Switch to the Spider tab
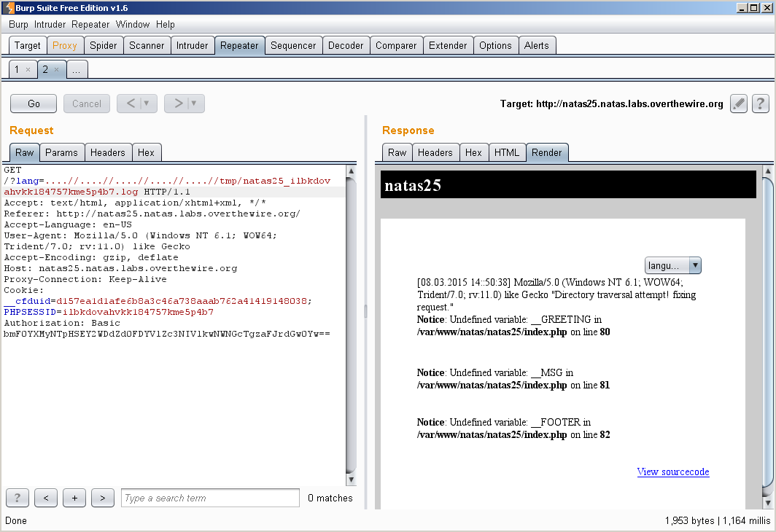 [104, 45]
